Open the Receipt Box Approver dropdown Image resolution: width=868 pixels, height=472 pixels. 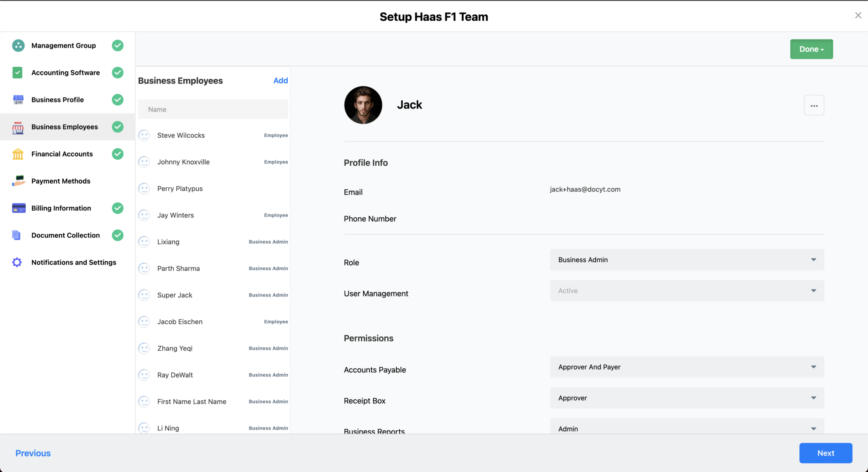pyautogui.click(x=687, y=398)
